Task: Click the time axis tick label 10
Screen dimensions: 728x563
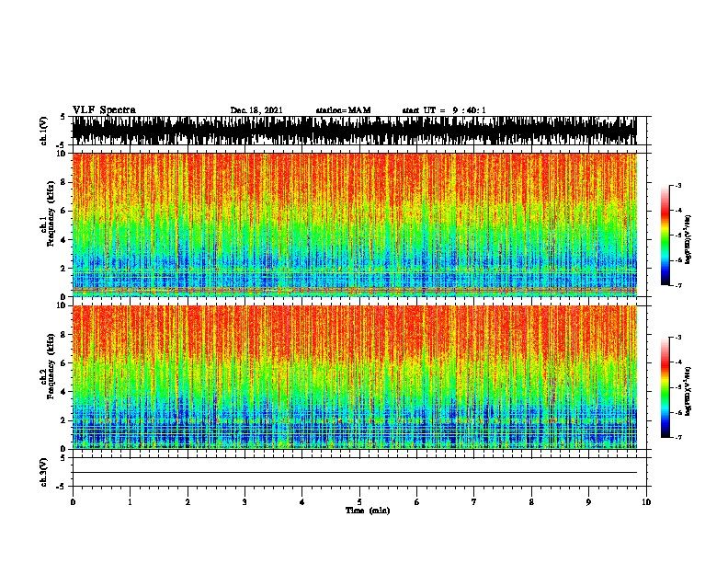Action: tap(646, 501)
